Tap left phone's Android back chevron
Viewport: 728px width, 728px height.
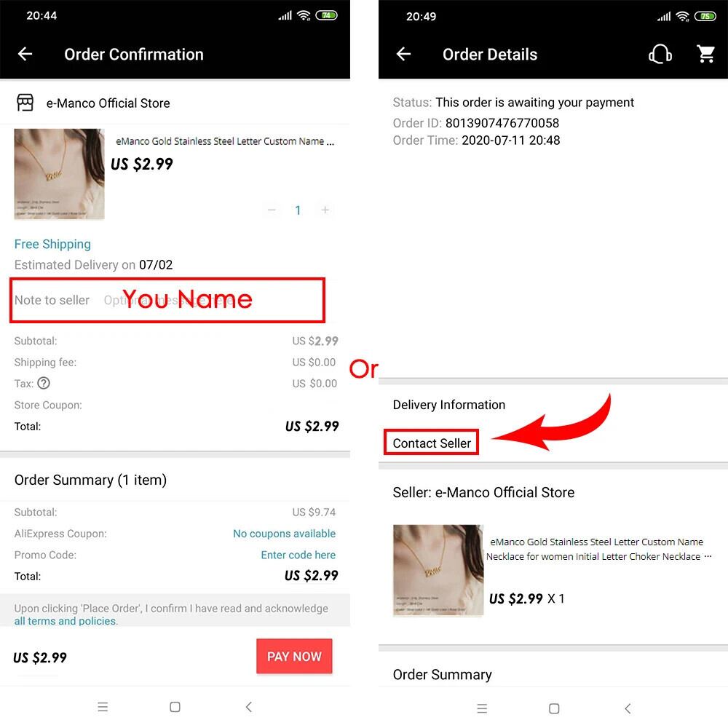[x=249, y=707]
